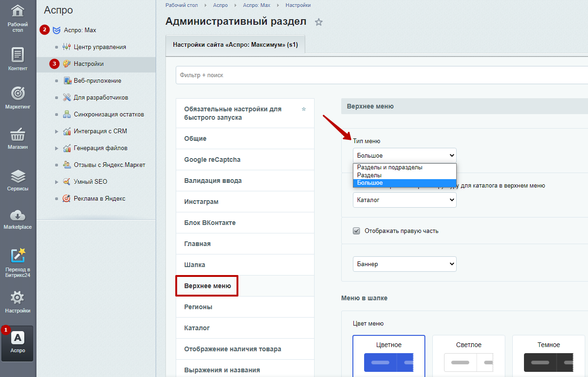Click the Умный SEO icon
Viewport: 588px width, 377px height.
66,181
